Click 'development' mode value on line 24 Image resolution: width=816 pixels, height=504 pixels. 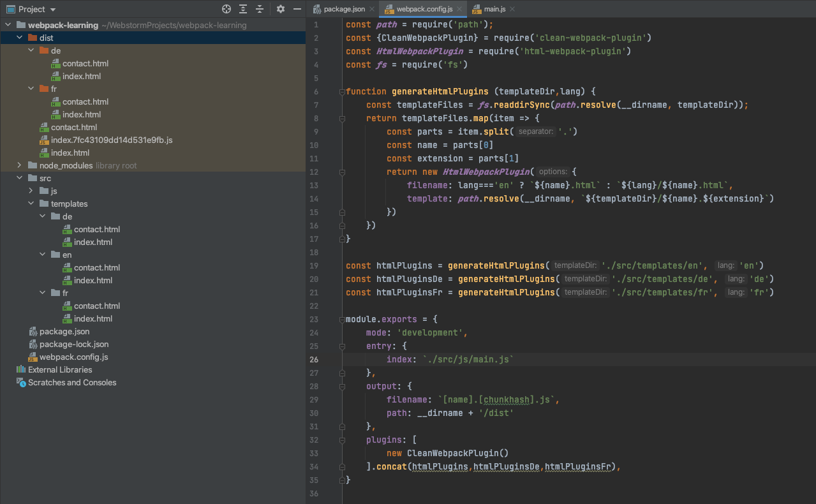pos(430,333)
